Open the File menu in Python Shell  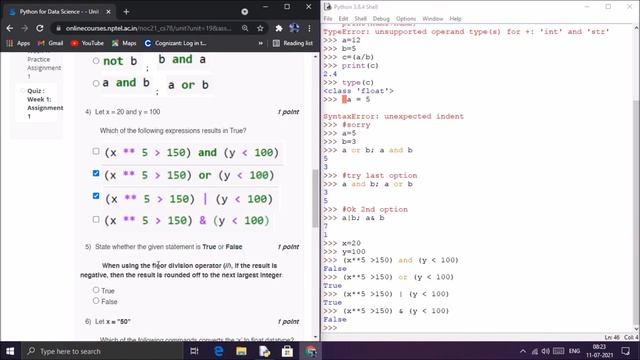(328, 19)
